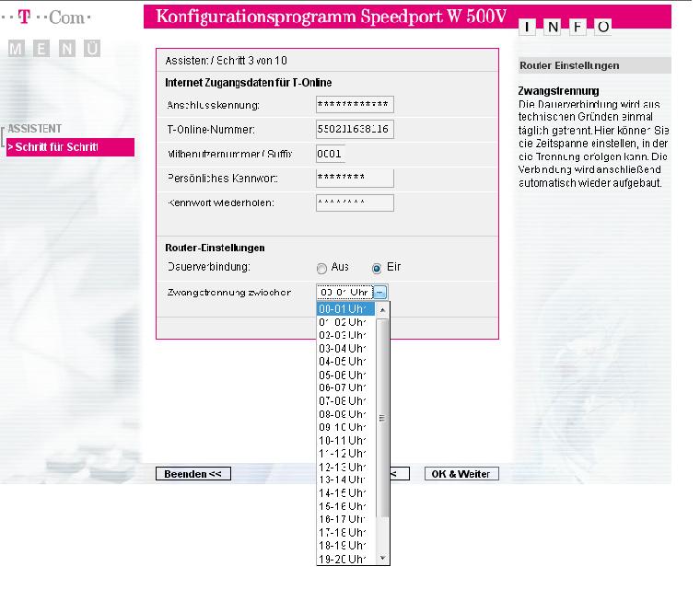Pick the 09-10 Uhr option
This screenshot has width=700, height=601.
345,427
